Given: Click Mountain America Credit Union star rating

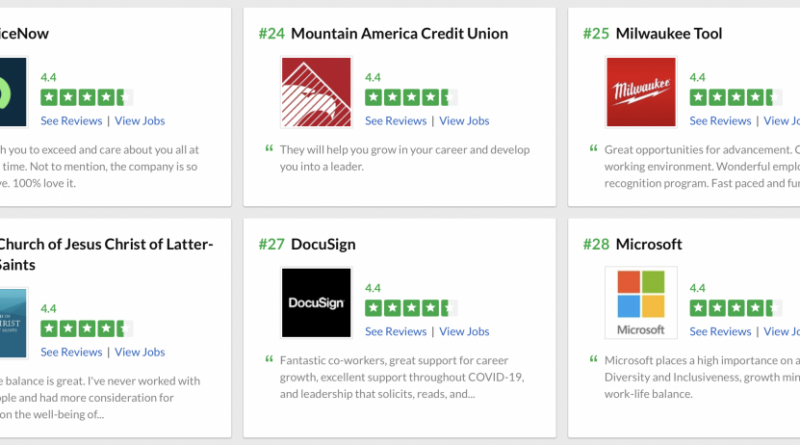Looking at the screenshot, I should pyautogui.click(x=411, y=97).
